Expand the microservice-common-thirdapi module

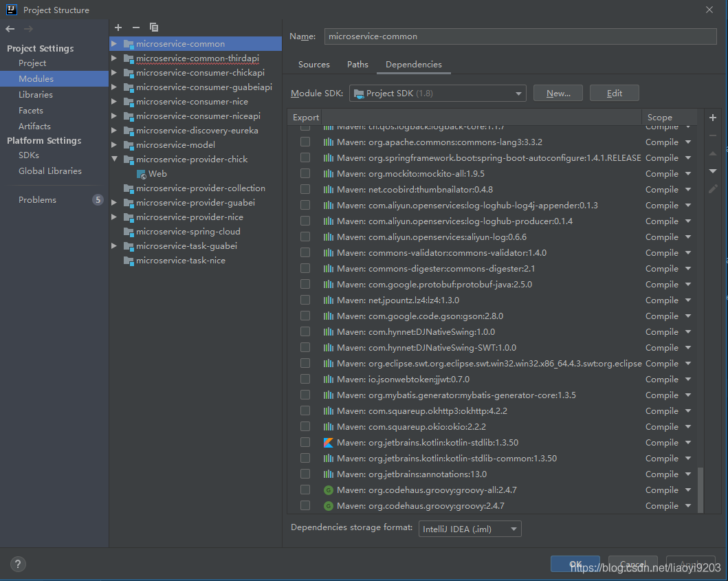[x=114, y=58]
